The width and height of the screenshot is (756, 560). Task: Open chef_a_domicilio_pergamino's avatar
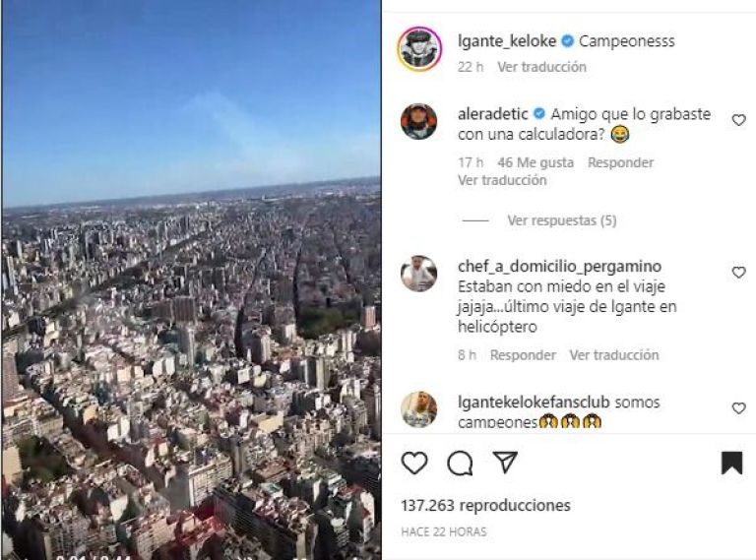(418, 274)
